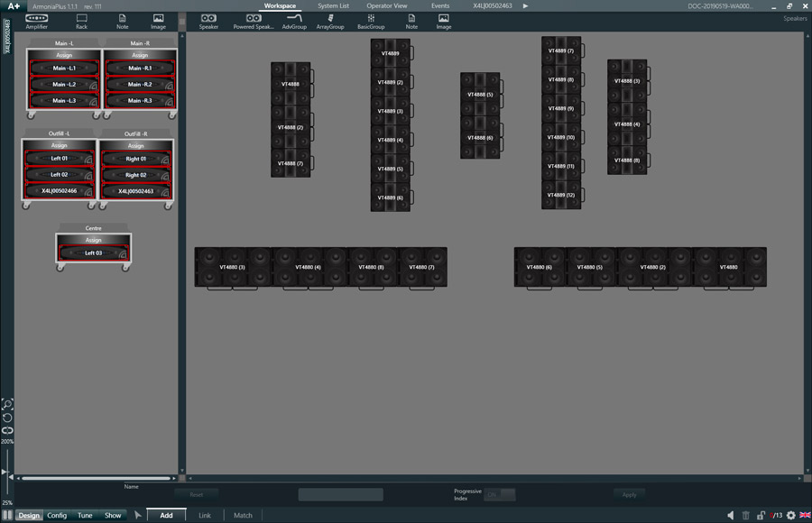Open the Operator View tab
The width and height of the screenshot is (812, 523).
(x=387, y=5)
